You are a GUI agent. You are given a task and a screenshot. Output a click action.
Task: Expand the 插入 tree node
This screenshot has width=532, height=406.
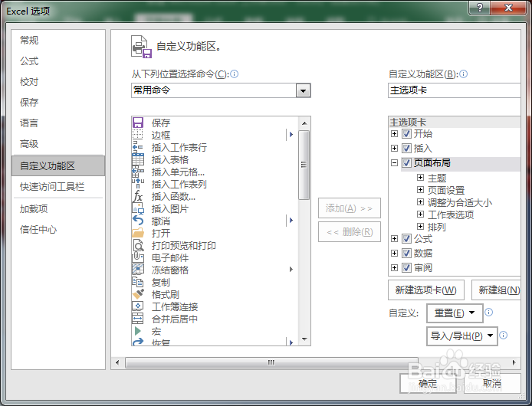pos(394,148)
